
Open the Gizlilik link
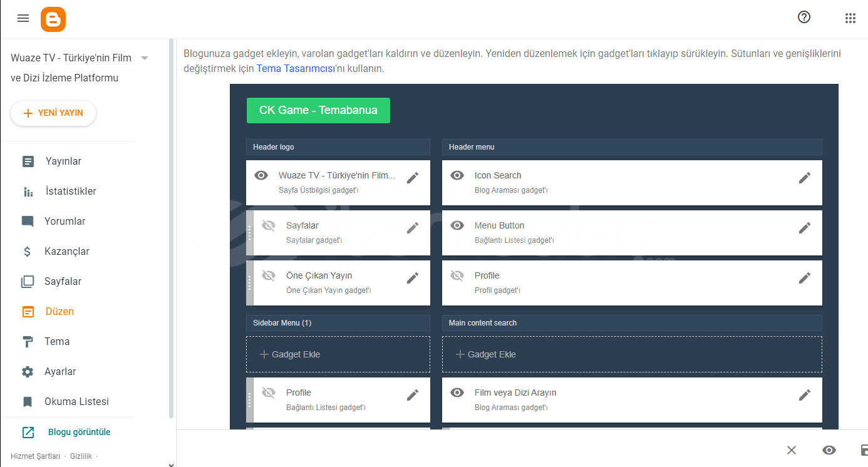[x=81, y=456]
